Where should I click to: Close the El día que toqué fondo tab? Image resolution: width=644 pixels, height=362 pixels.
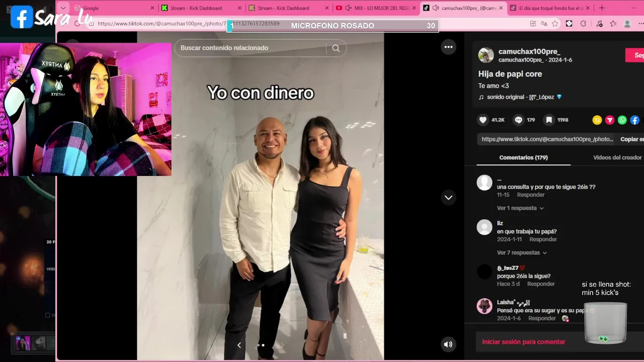(x=588, y=8)
